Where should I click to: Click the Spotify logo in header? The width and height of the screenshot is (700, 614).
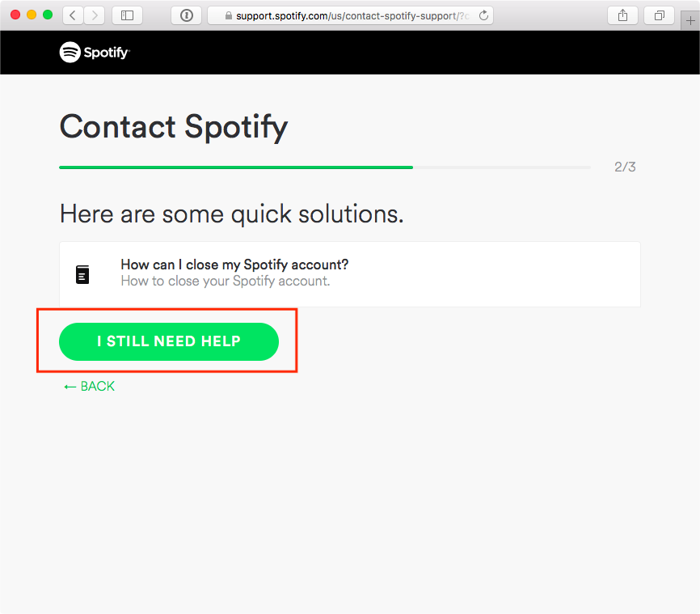95,53
